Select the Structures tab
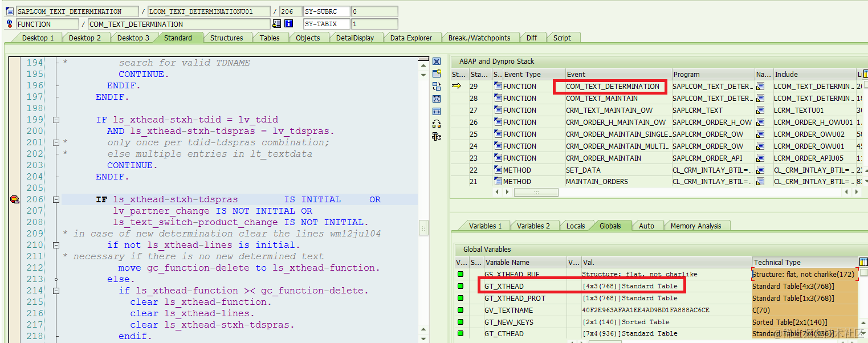 pos(227,38)
